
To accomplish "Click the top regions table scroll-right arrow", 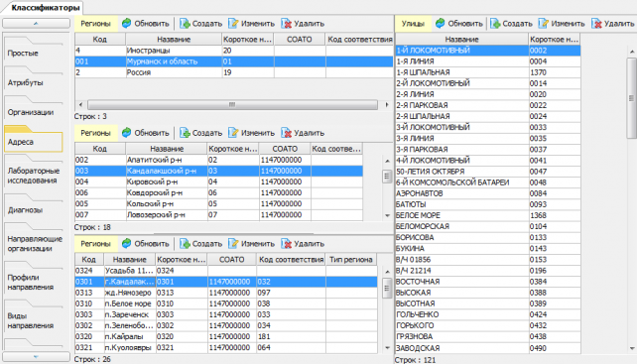I will (x=387, y=104).
